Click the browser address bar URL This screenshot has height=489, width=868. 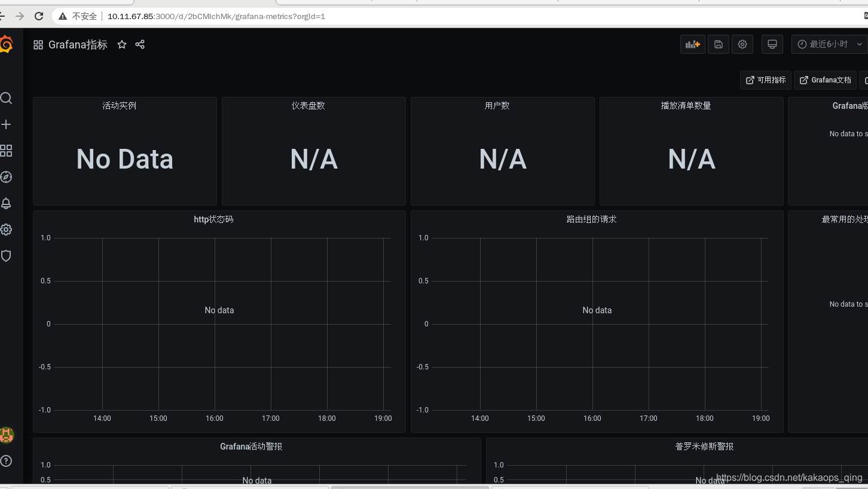coord(216,16)
